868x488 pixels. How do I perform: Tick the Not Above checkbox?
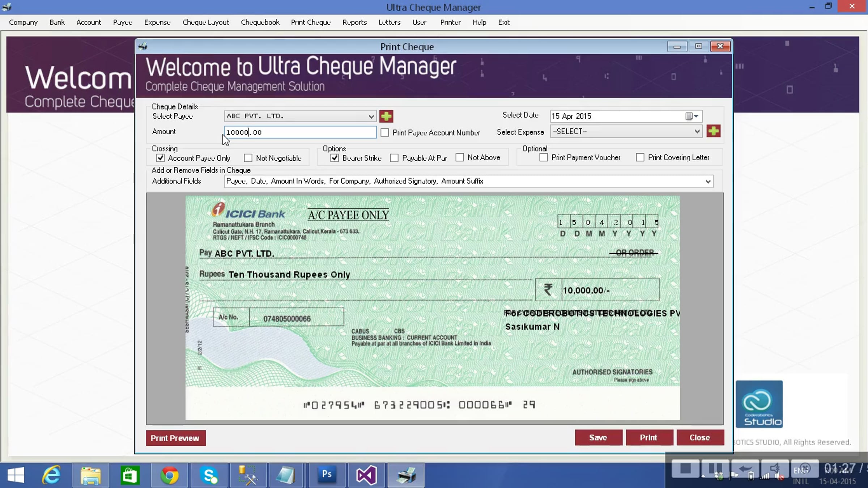pos(460,157)
